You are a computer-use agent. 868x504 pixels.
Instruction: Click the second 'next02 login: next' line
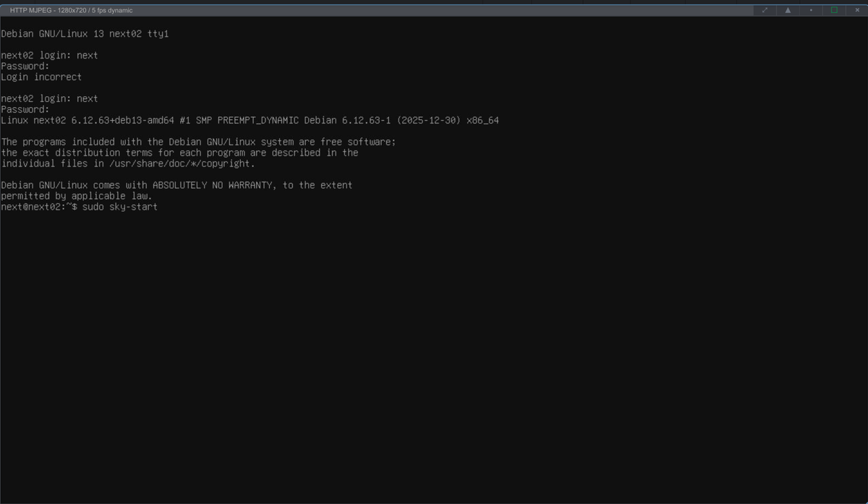tap(49, 98)
